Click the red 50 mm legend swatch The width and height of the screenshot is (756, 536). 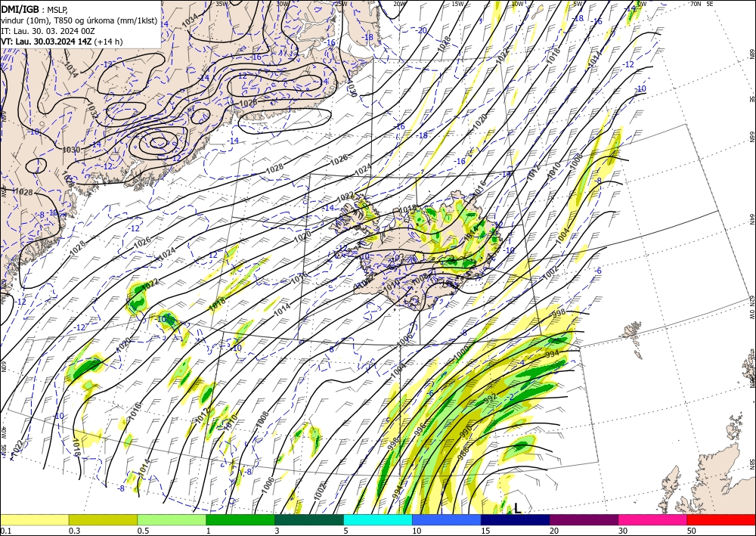point(721,519)
